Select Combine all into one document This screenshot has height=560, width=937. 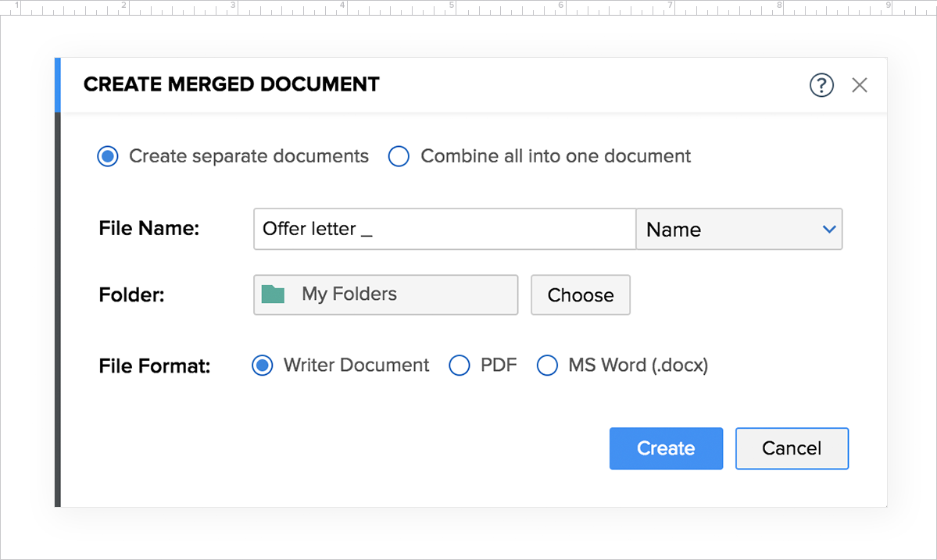(x=399, y=156)
